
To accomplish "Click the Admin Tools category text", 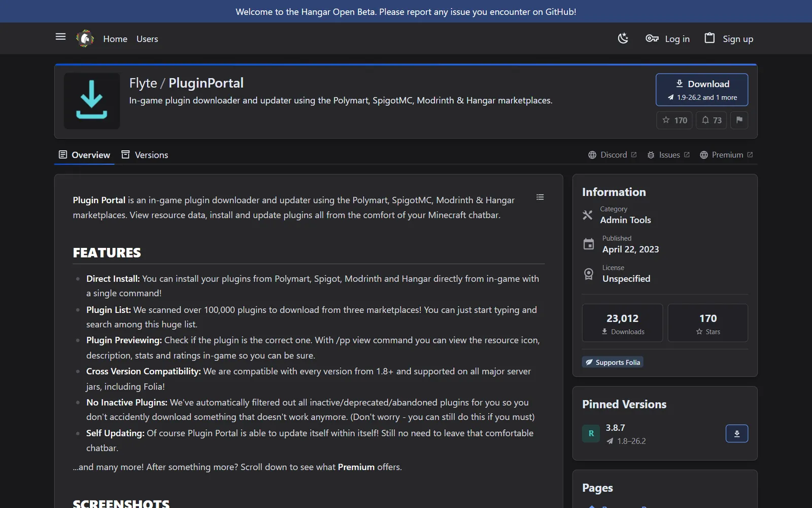I will (x=625, y=220).
